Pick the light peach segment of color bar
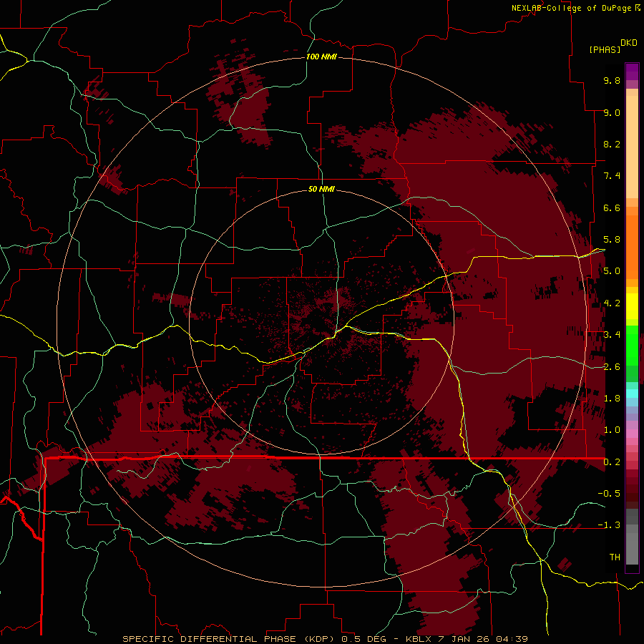This screenshot has height=644, width=644. coord(632,148)
